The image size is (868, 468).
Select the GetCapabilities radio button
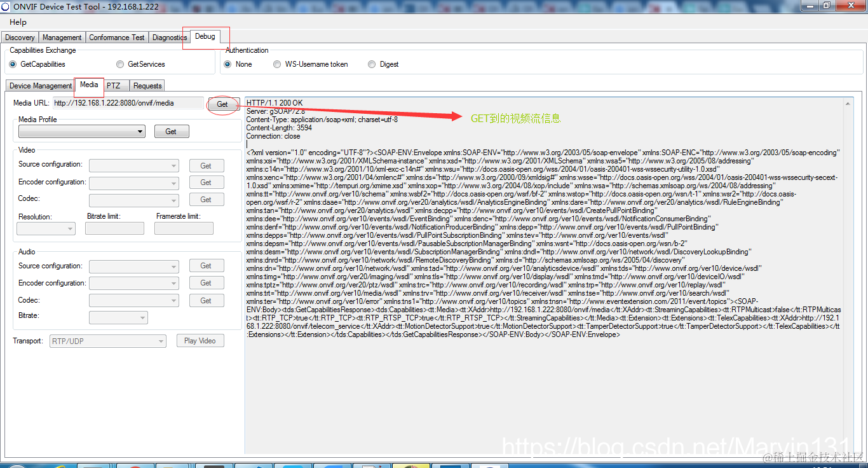pos(37,64)
